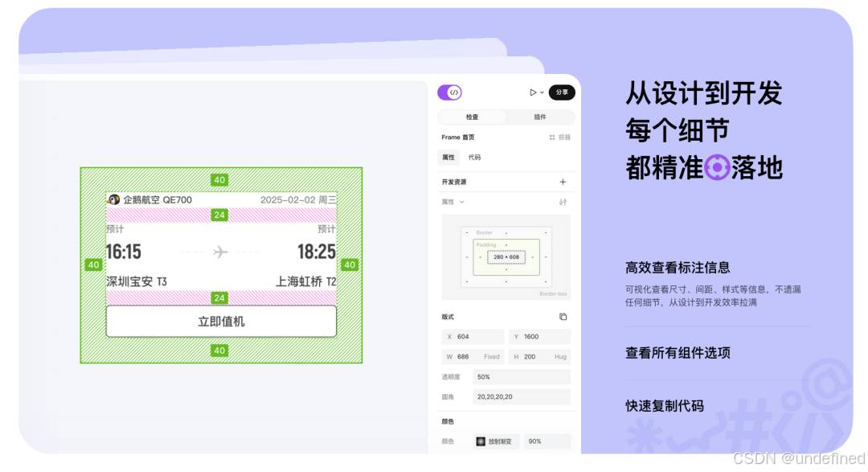This screenshot has width=868, height=472.
Task: Click flight date 2025-02-02 周三
Action: 298,199
